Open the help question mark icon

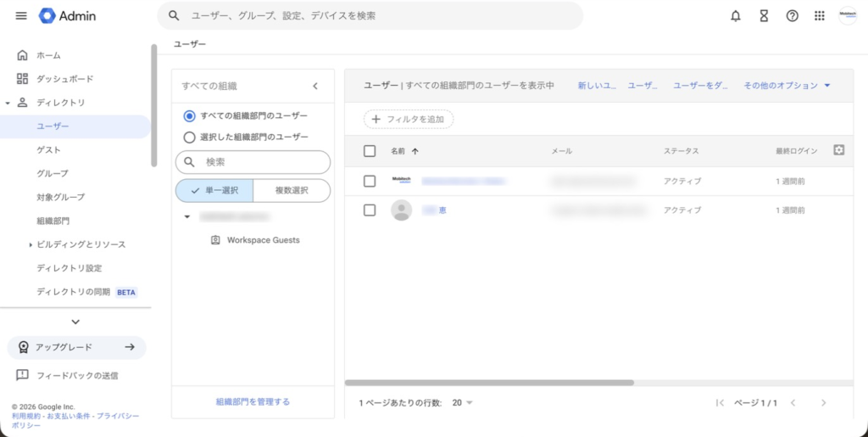coord(793,16)
